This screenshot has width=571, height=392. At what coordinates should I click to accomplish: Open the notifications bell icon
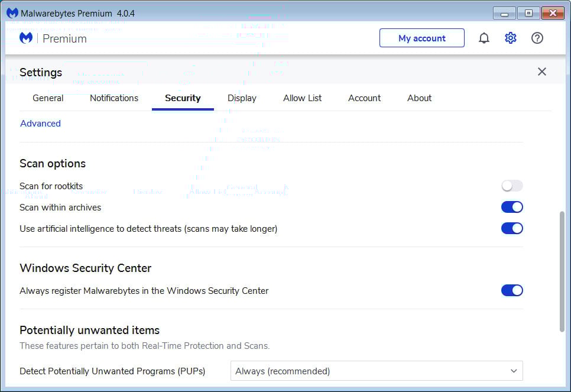(x=484, y=38)
